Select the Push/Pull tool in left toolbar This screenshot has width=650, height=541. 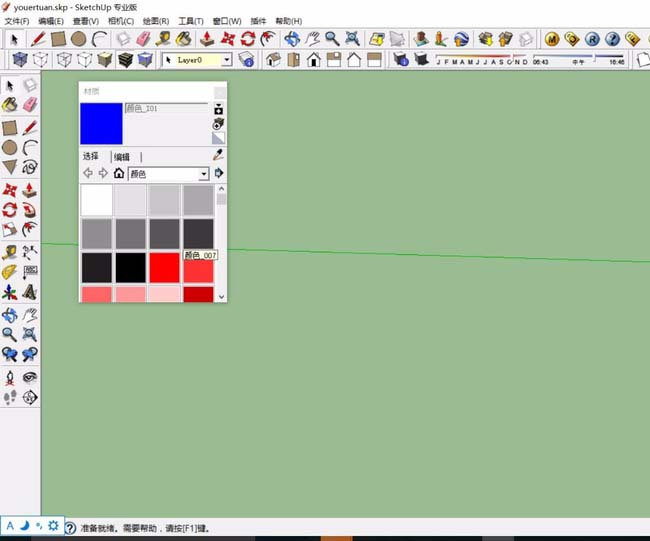[30, 188]
